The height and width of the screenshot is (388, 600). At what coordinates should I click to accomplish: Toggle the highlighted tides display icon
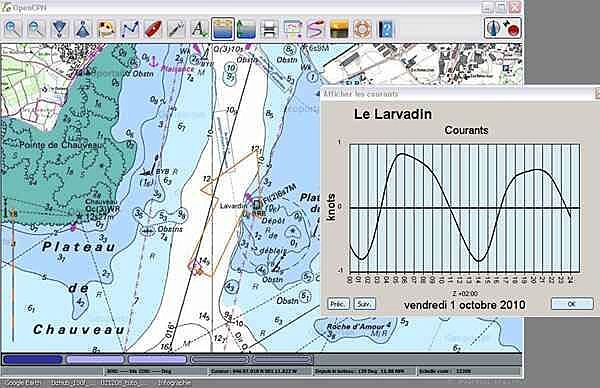(223, 29)
